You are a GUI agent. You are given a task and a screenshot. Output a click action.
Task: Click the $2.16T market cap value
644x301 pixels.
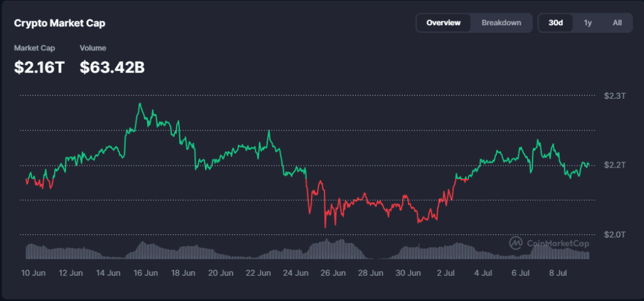[40, 67]
